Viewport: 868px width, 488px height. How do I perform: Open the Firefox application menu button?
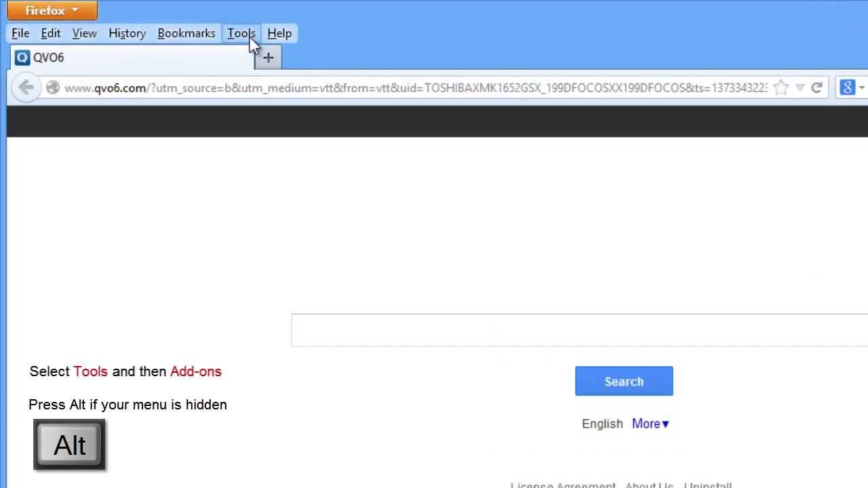click(x=52, y=10)
